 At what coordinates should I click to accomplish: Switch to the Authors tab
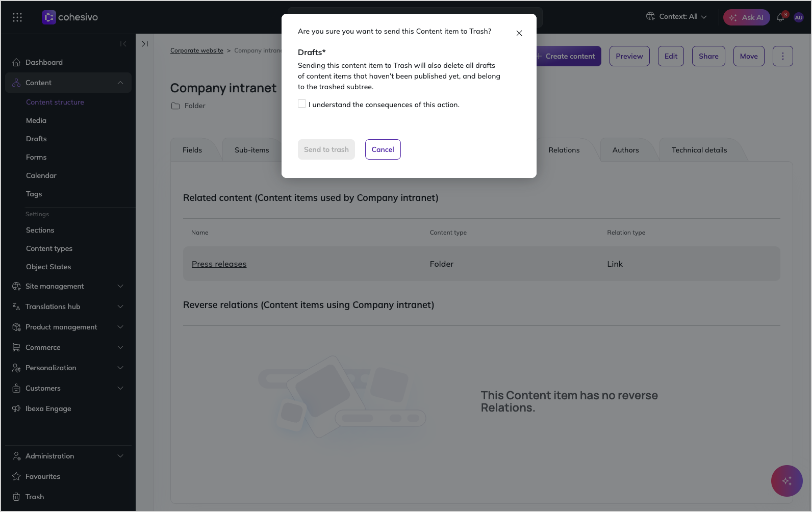(626, 150)
